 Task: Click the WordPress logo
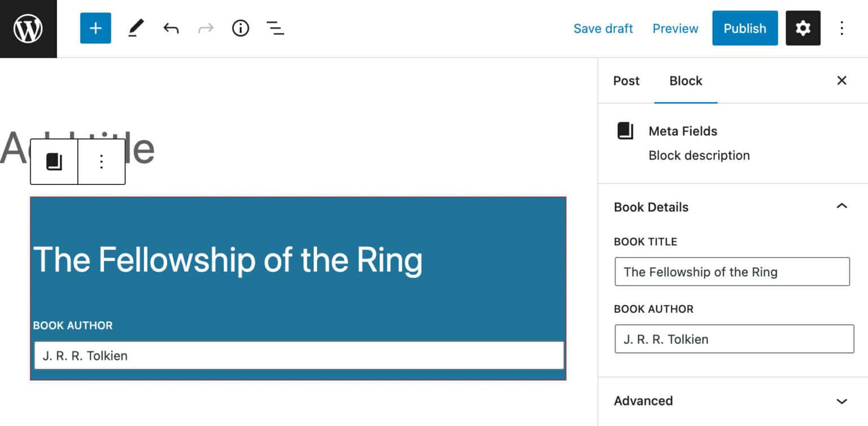tap(28, 28)
